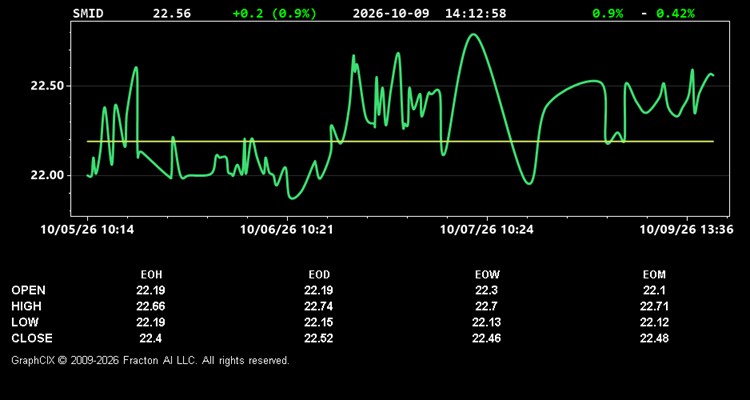Click the 22.00 y-axis label
This screenshot has height=400, width=750.
[47, 175]
